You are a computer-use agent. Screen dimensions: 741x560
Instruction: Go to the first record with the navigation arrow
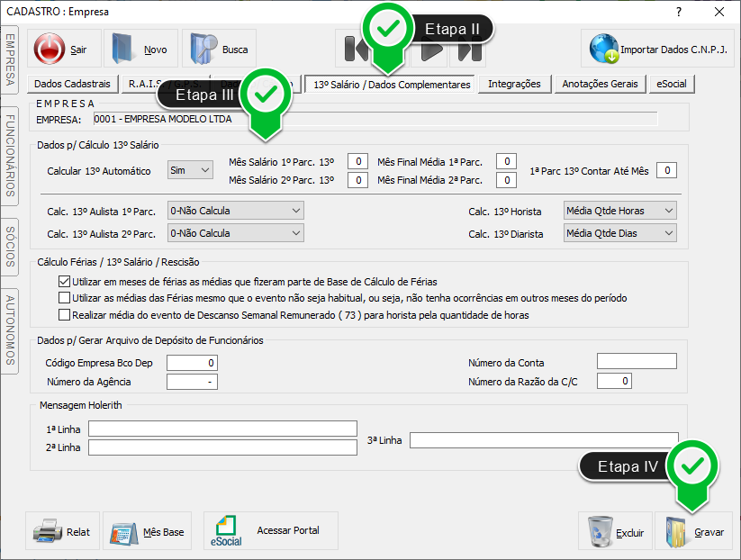[356, 50]
